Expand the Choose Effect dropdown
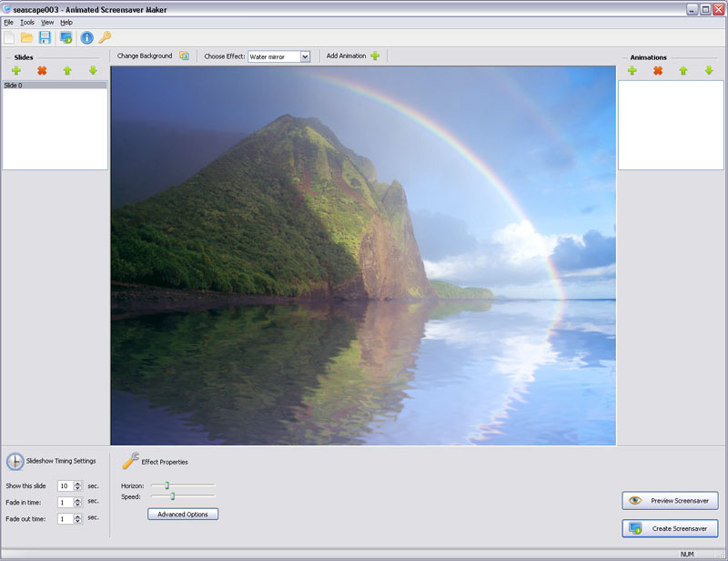This screenshot has width=728, height=561. click(x=305, y=56)
